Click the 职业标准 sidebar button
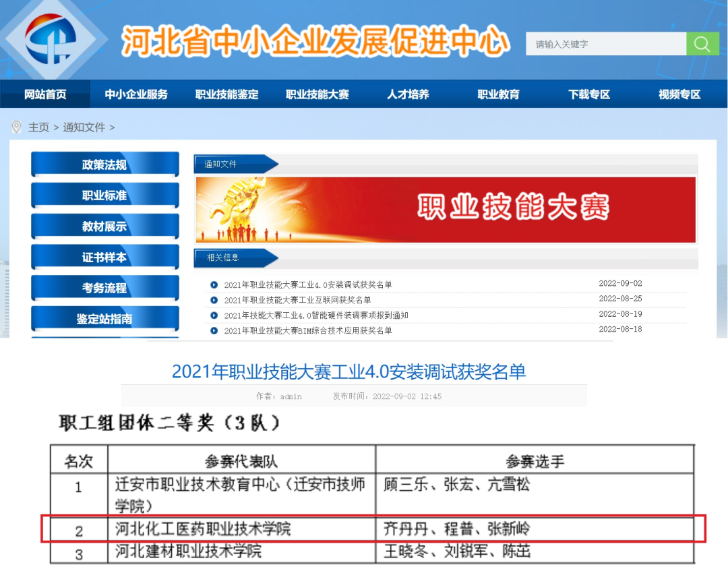728x573 pixels. 105,195
